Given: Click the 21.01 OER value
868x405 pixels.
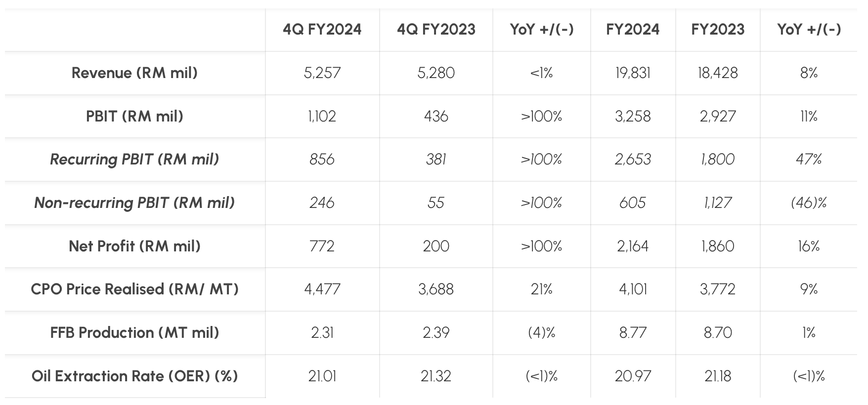Looking at the screenshot, I should 322,376.
